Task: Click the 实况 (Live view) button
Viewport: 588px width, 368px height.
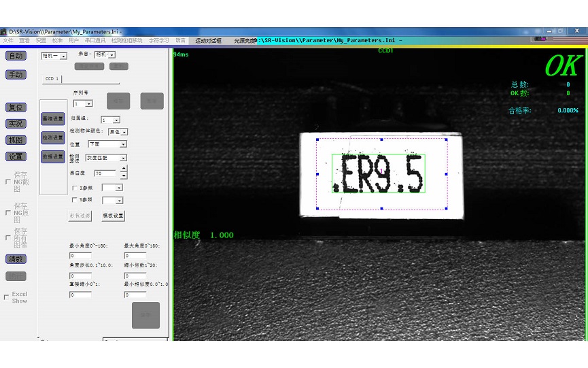Action: (x=16, y=124)
